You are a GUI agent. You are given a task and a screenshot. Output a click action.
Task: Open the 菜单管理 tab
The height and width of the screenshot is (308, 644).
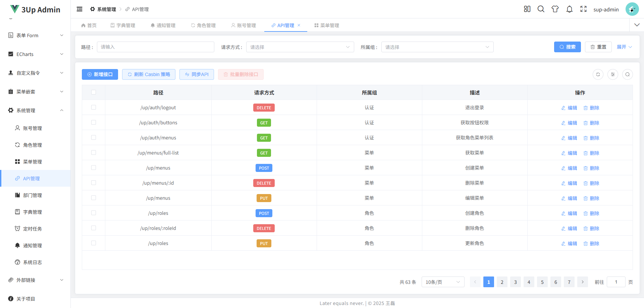point(327,25)
